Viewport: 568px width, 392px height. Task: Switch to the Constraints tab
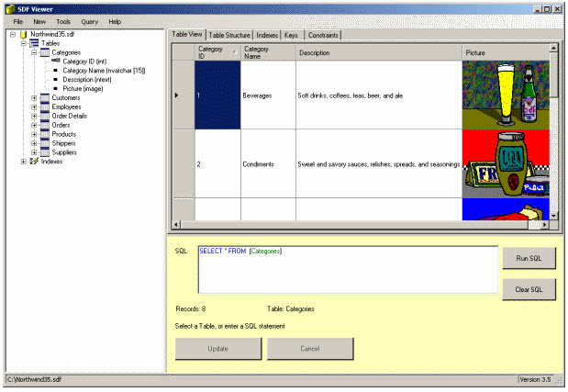(324, 35)
